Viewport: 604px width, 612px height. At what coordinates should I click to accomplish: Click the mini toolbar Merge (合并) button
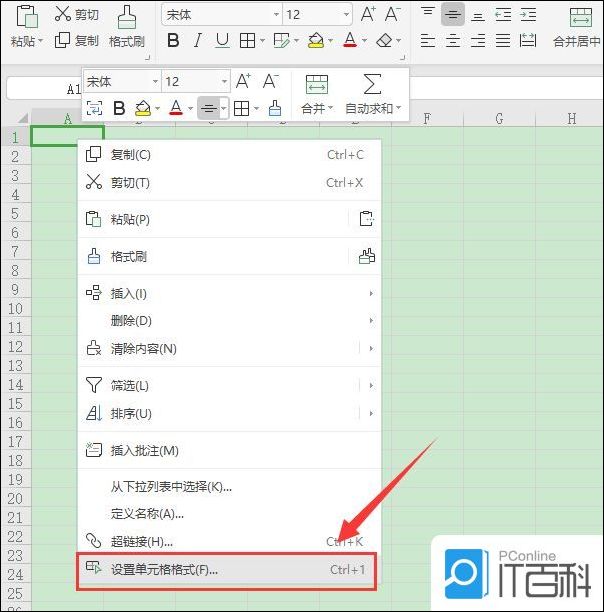pos(317,94)
